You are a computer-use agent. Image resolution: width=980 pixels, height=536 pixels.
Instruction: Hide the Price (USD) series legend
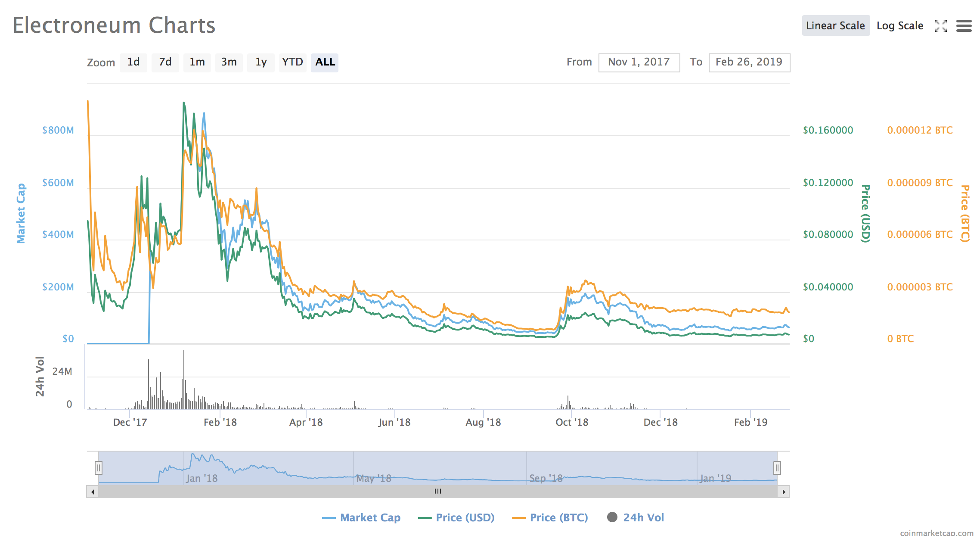(x=465, y=517)
